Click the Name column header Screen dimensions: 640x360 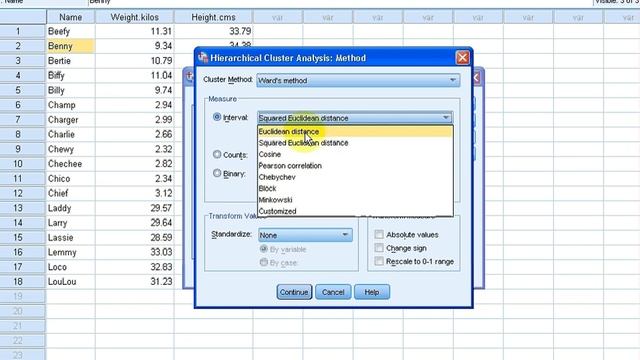71,17
